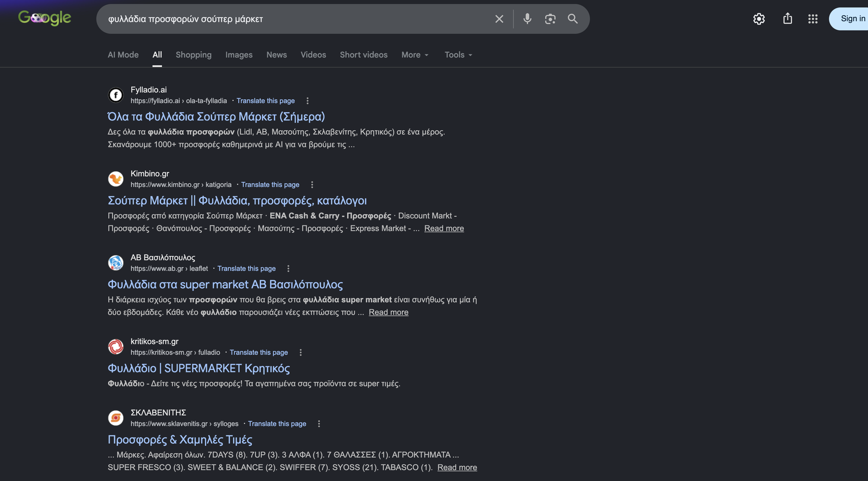Click the share icon in header

tap(788, 19)
